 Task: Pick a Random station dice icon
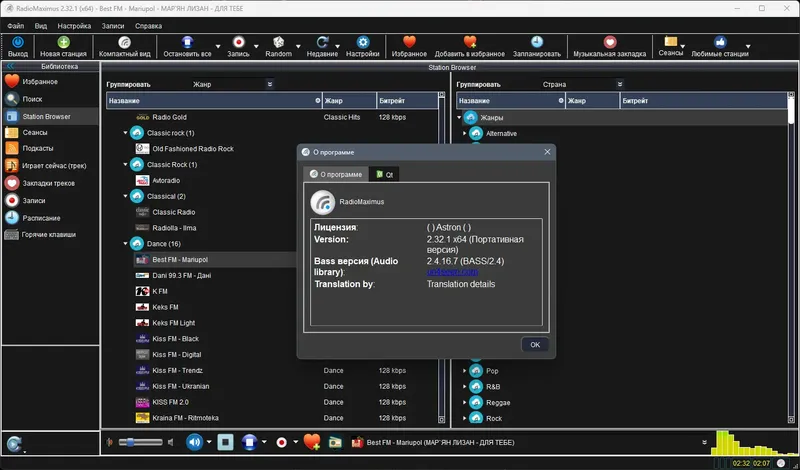(x=278, y=42)
